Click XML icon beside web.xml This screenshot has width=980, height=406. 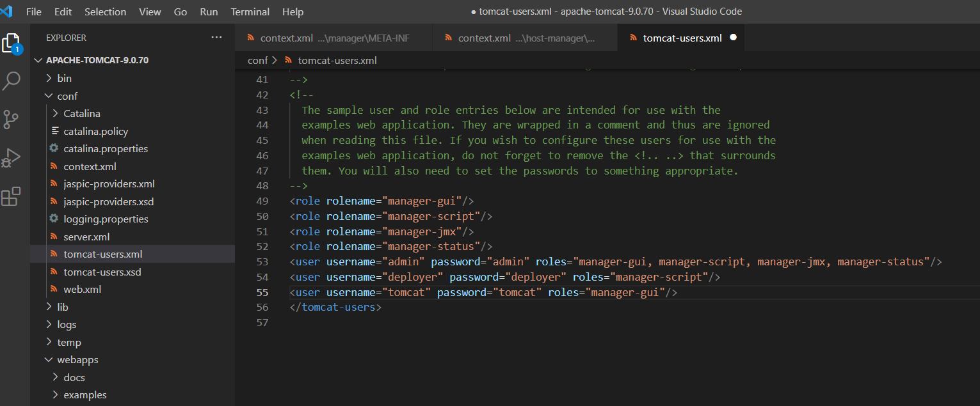coord(54,289)
